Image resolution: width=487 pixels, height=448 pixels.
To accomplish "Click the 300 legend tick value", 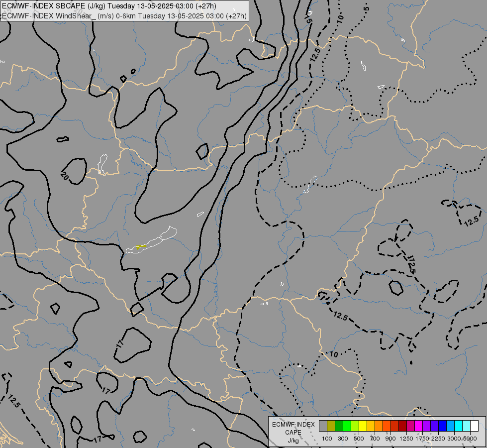I will (343, 439).
